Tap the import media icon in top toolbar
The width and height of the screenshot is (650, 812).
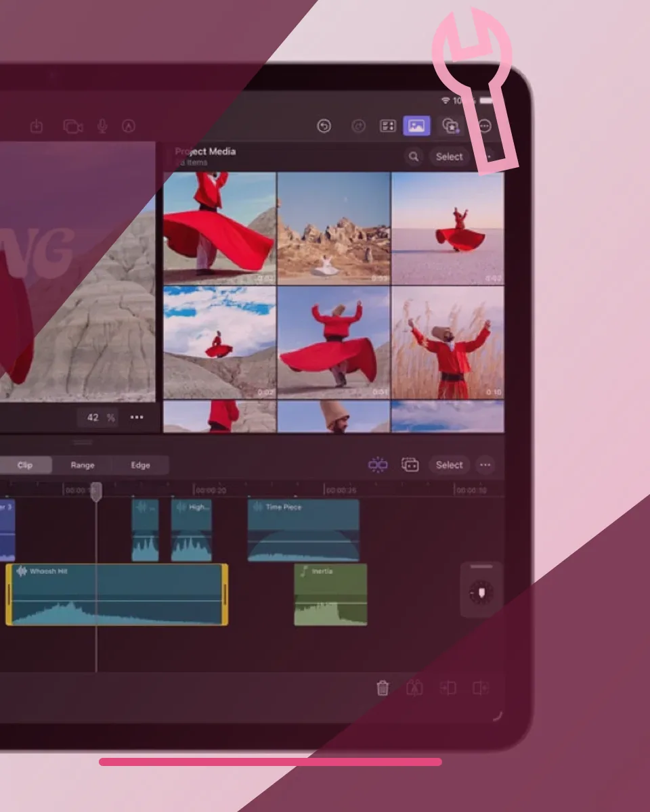pos(37,127)
